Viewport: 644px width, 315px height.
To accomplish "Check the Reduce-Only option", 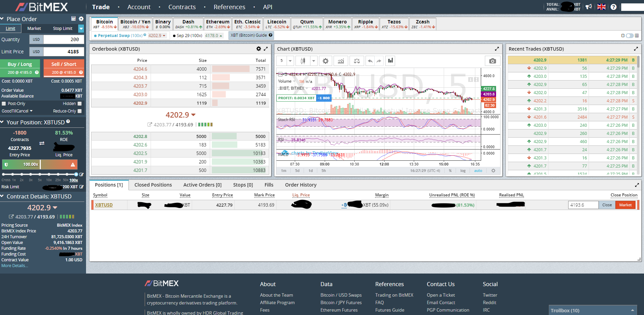I will click(80, 111).
